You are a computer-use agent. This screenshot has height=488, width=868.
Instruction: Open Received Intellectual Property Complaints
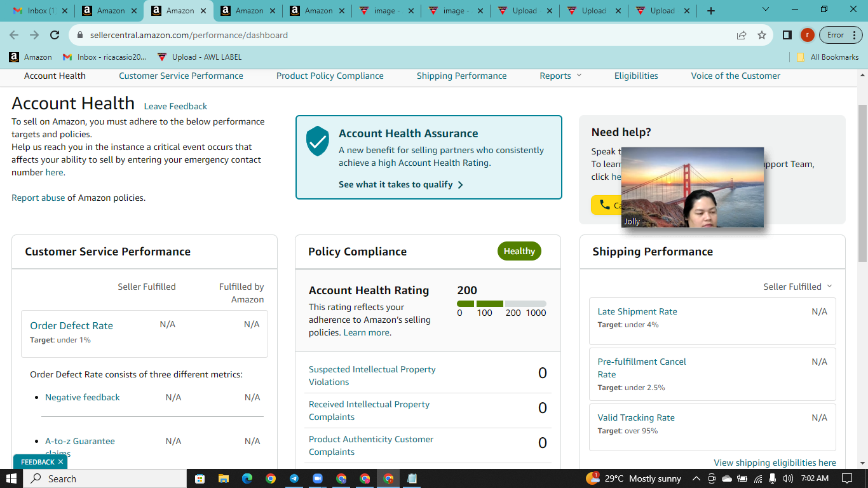(369, 410)
